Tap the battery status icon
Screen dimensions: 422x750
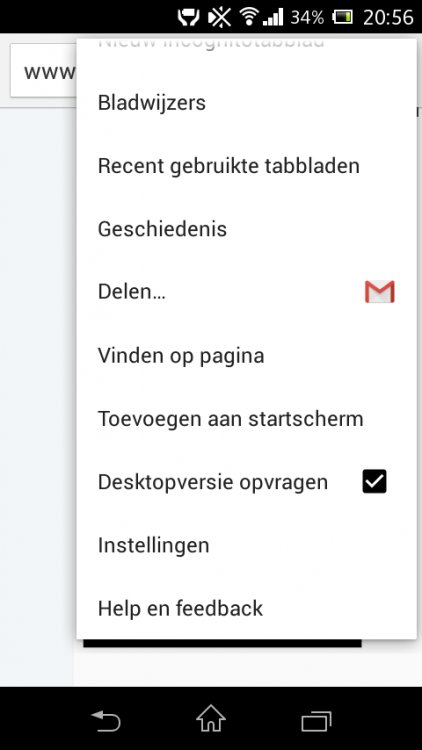click(343, 17)
